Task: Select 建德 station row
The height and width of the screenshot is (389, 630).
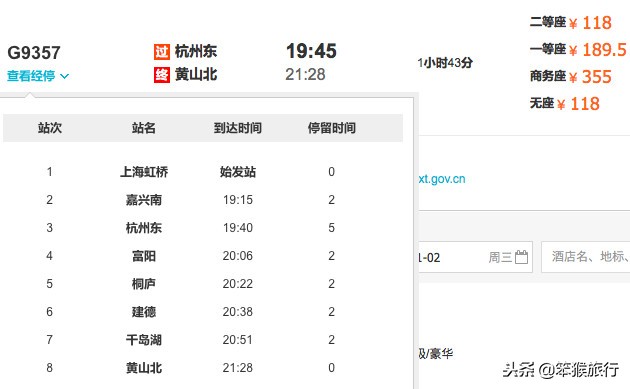Action: pos(144,312)
